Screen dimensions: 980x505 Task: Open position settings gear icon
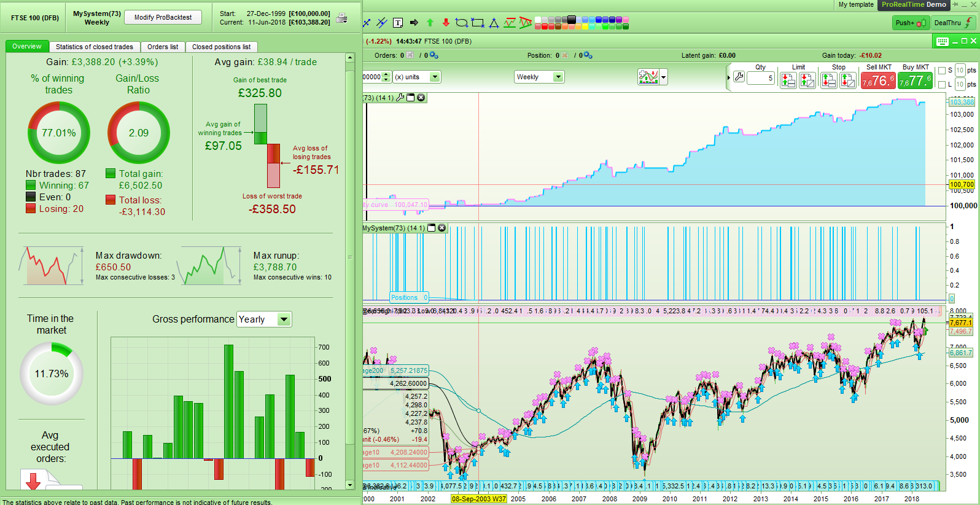(588, 55)
